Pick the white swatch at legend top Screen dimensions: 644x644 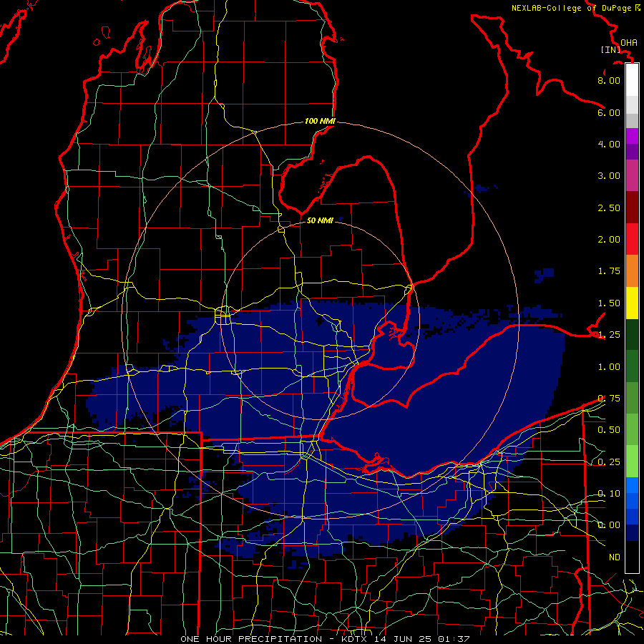pyautogui.click(x=632, y=80)
